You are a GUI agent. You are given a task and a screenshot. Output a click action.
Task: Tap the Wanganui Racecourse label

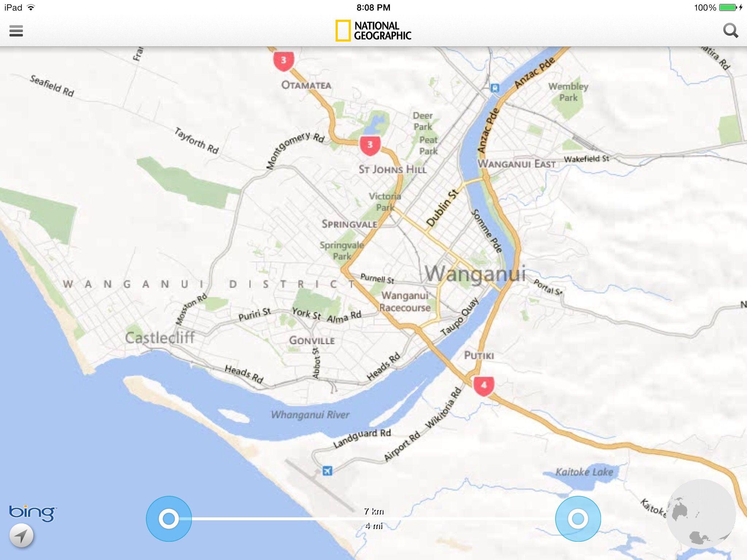(x=405, y=302)
